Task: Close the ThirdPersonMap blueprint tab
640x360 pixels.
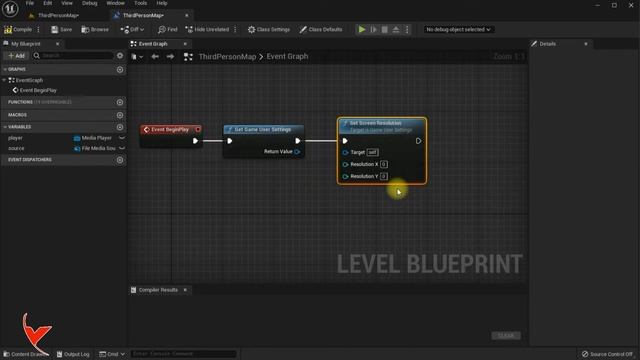Action: click(187, 16)
